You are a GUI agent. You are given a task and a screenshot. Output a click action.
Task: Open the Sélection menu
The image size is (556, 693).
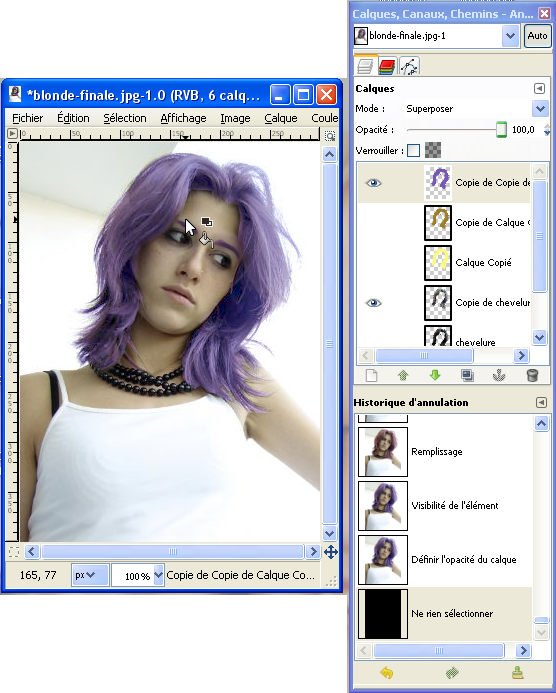click(125, 118)
